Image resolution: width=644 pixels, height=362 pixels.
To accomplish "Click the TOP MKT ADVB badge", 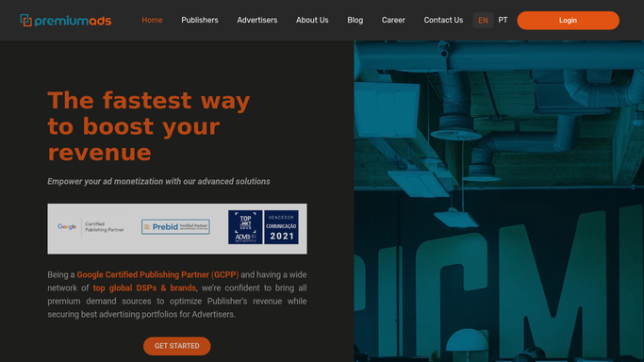I will [x=245, y=227].
